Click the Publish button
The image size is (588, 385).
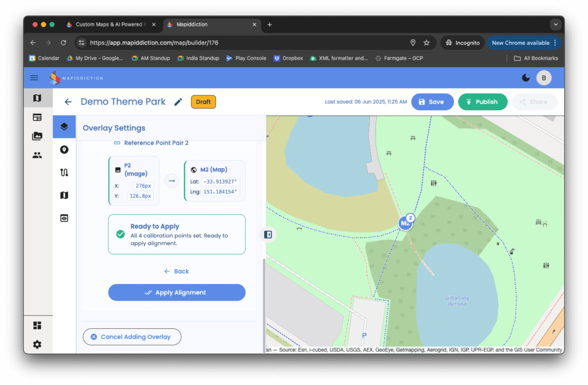(482, 102)
